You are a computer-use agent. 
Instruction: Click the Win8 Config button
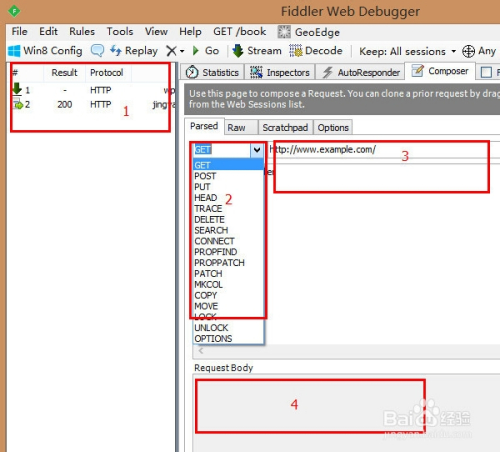(x=45, y=51)
